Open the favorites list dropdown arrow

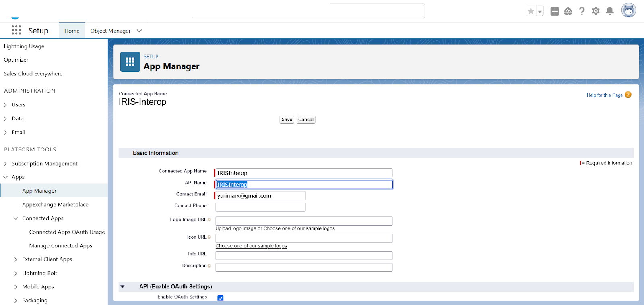tap(540, 11)
